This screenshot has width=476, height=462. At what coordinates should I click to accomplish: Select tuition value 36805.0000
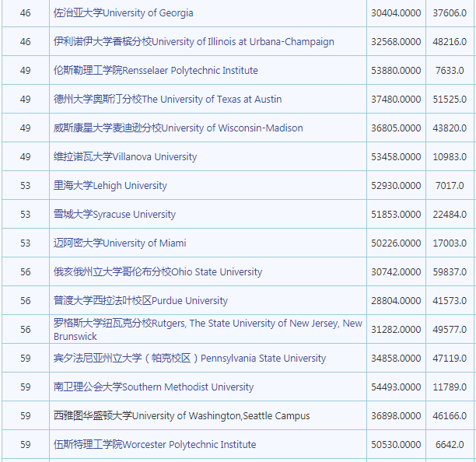coord(396,128)
